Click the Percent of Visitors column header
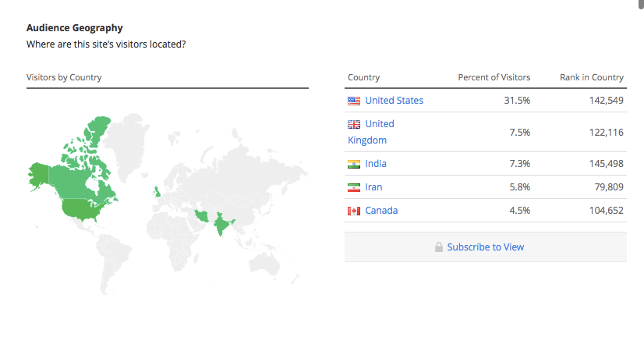 pyautogui.click(x=494, y=77)
